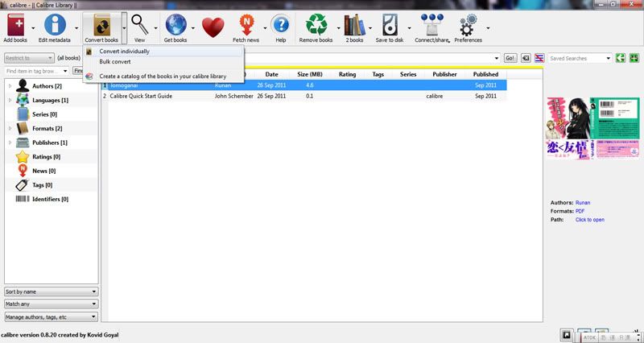
Task: Open the Remove books dropdown arrow
Action: [338, 28]
